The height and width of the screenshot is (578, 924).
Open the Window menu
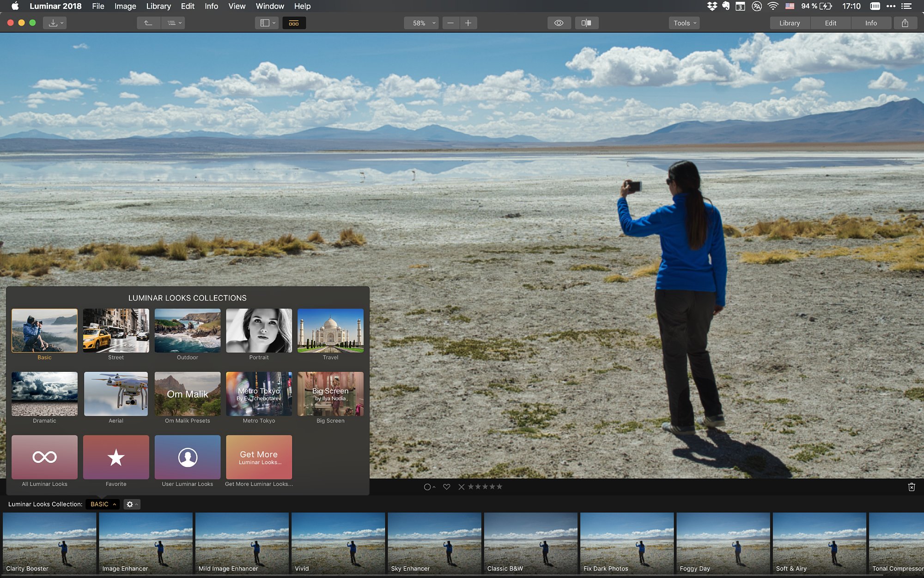270,6
